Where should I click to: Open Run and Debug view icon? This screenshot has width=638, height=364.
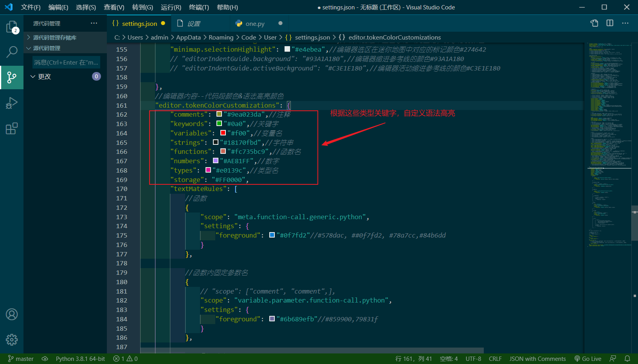tap(12, 103)
